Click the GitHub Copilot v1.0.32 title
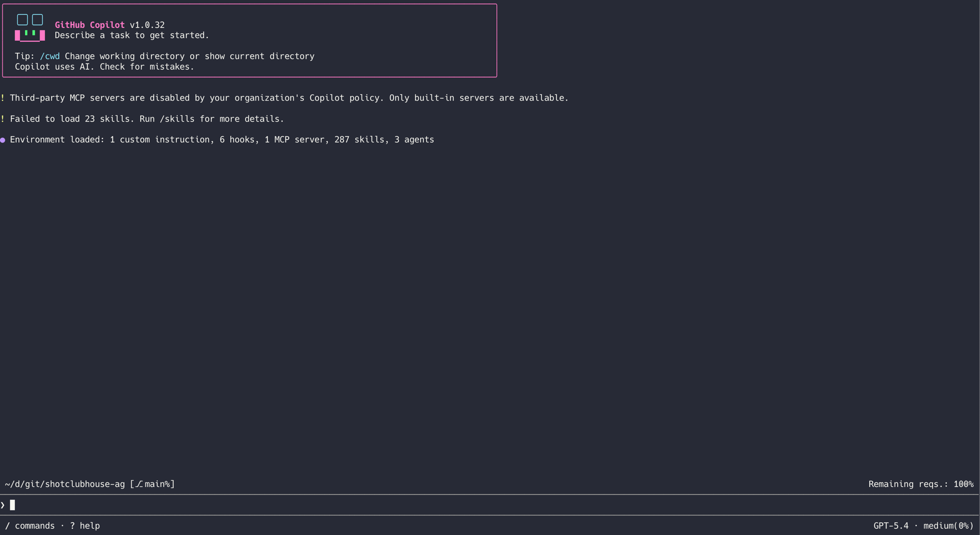 110,24
